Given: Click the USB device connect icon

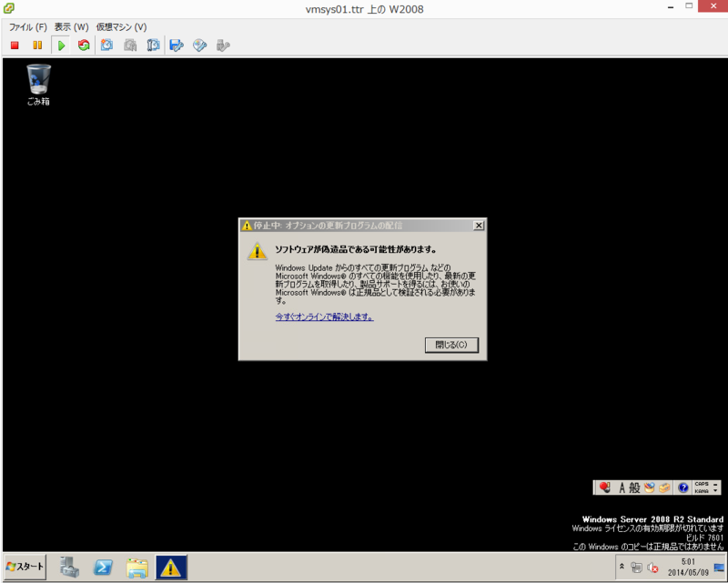Looking at the screenshot, I should [223, 45].
